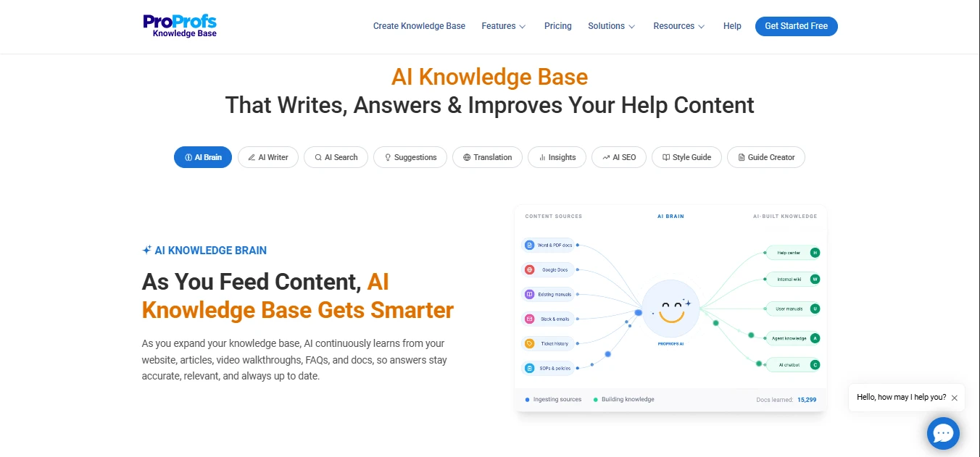980x457 pixels.
Task: Expand the Solutions dropdown menu
Action: (x=612, y=26)
